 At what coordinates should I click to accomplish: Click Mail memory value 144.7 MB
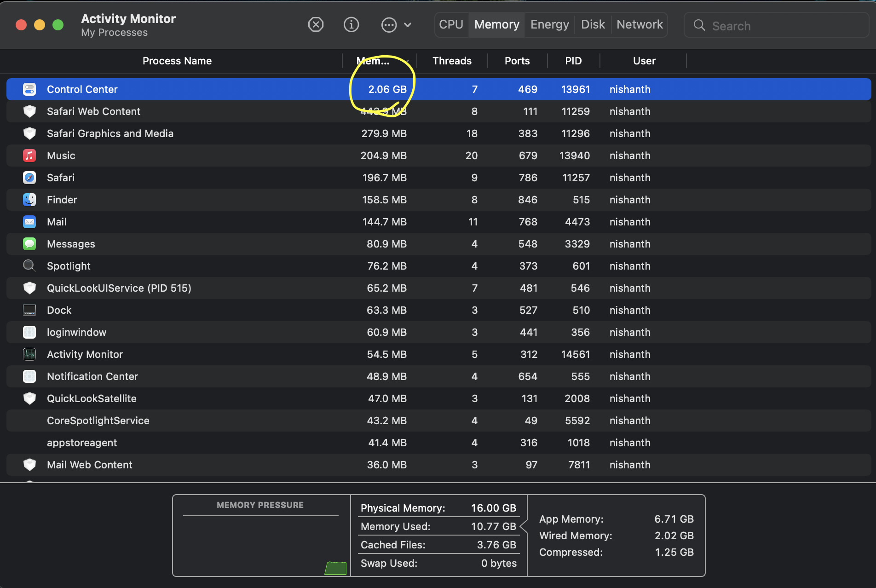click(x=385, y=222)
